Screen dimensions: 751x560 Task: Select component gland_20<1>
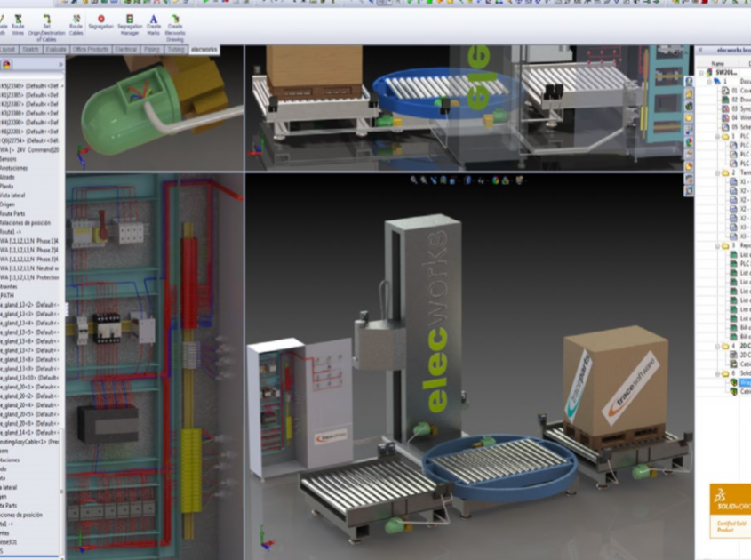(x=29, y=387)
